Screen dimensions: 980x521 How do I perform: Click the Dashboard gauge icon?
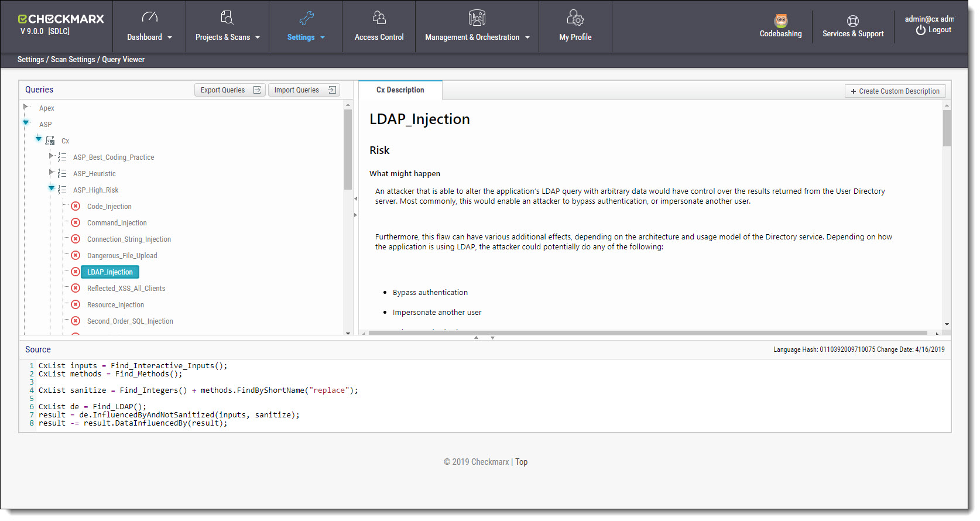click(150, 17)
